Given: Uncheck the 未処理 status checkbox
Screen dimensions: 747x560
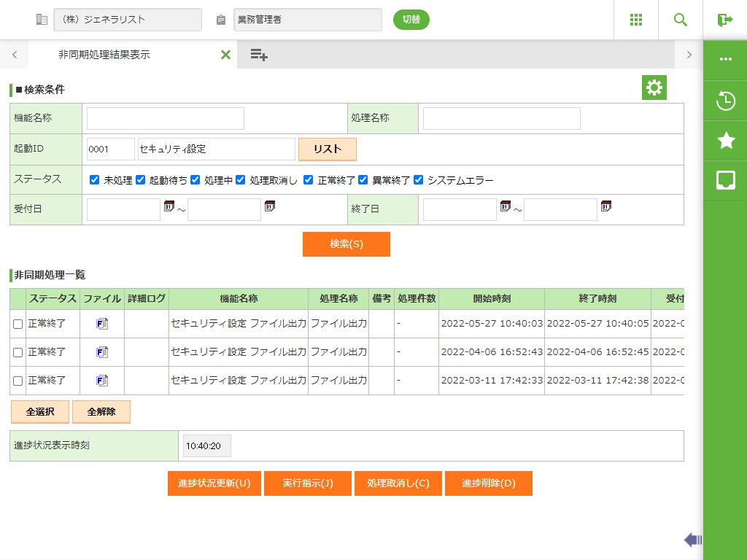Looking at the screenshot, I should coord(94,180).
